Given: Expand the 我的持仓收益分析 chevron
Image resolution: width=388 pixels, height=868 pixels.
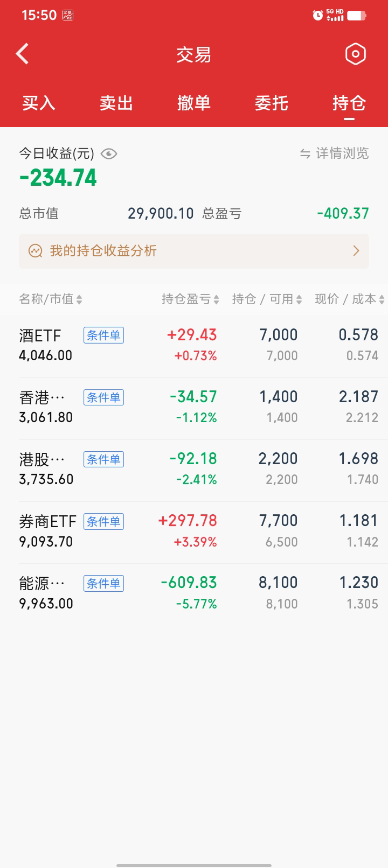Looking at the screenshot, I should (x=356, y=251).
